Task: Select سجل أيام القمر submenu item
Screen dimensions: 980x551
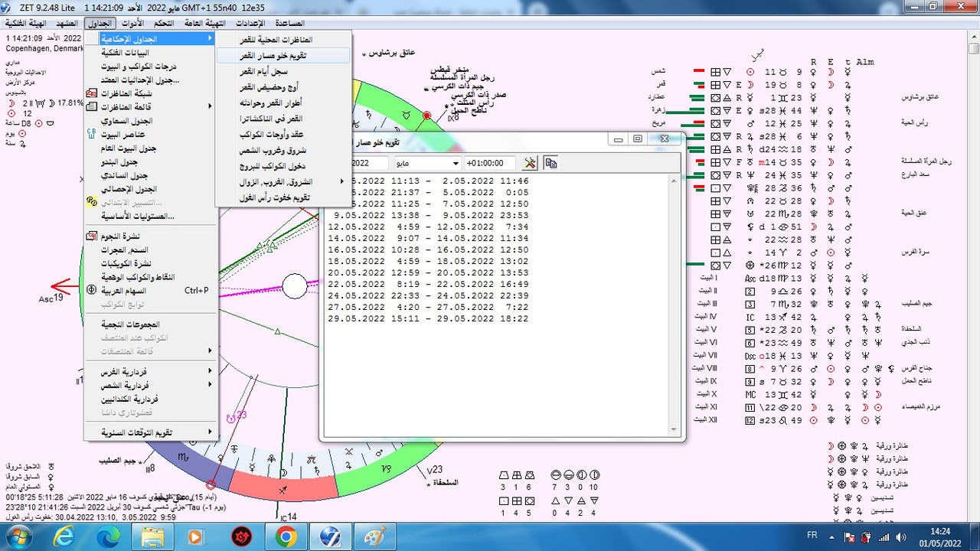Action: click(x=283, y=71)
